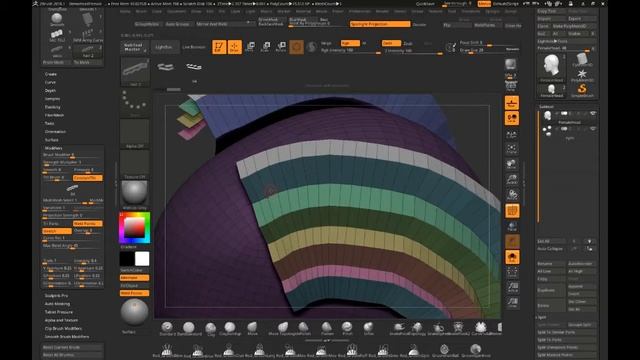The image size is (640, 360).
Task: Select the Move transform tool
Action: 250,47
